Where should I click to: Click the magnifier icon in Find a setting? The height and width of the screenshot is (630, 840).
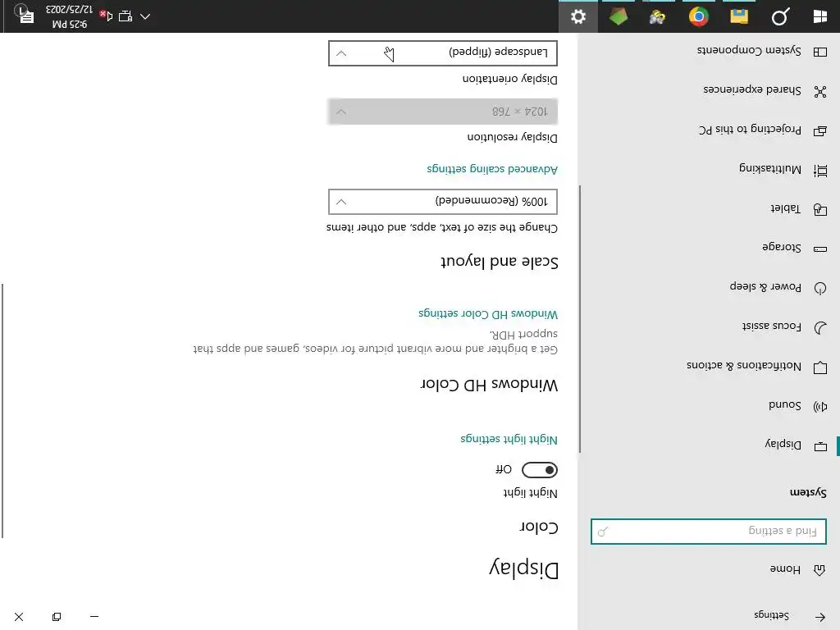point(603,532)
